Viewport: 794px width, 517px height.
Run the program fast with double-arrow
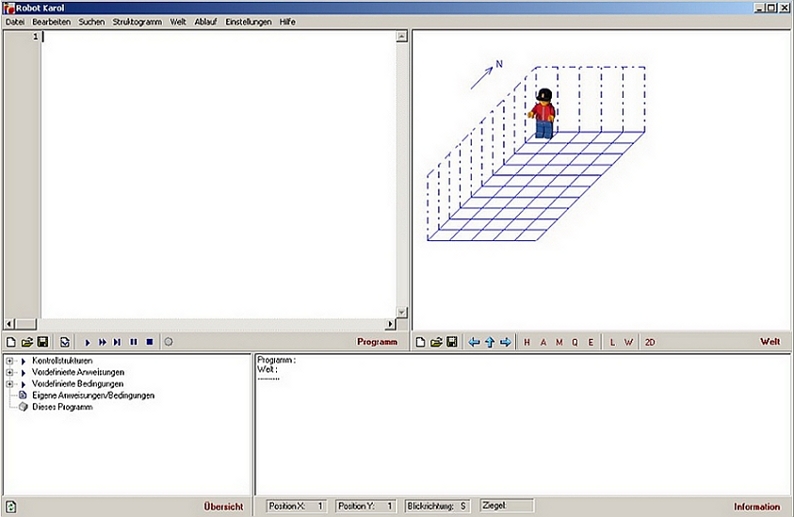(x=102, y=342)
